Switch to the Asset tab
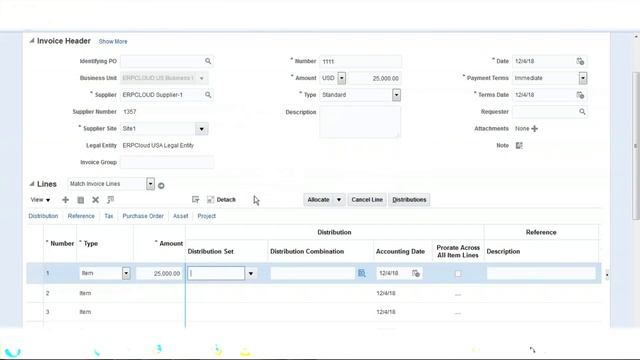The width and height of the screenshot is (640, 360). click(x=180, y=216)
